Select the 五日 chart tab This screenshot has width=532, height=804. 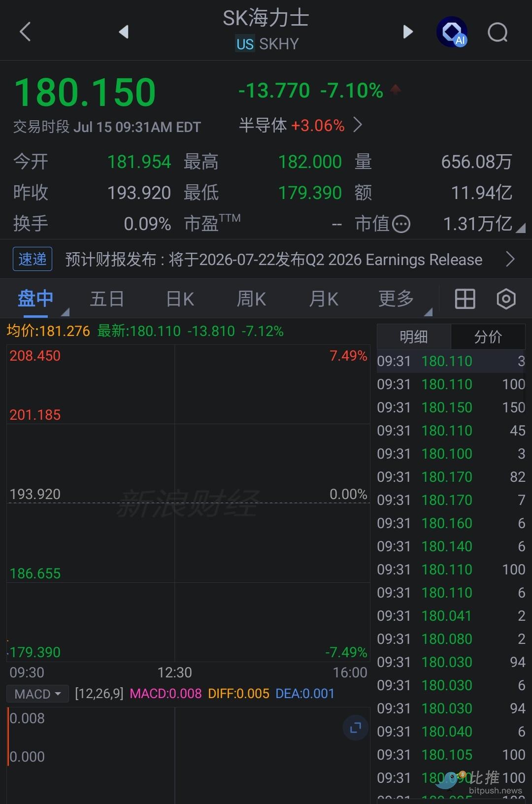pos(107,299)
